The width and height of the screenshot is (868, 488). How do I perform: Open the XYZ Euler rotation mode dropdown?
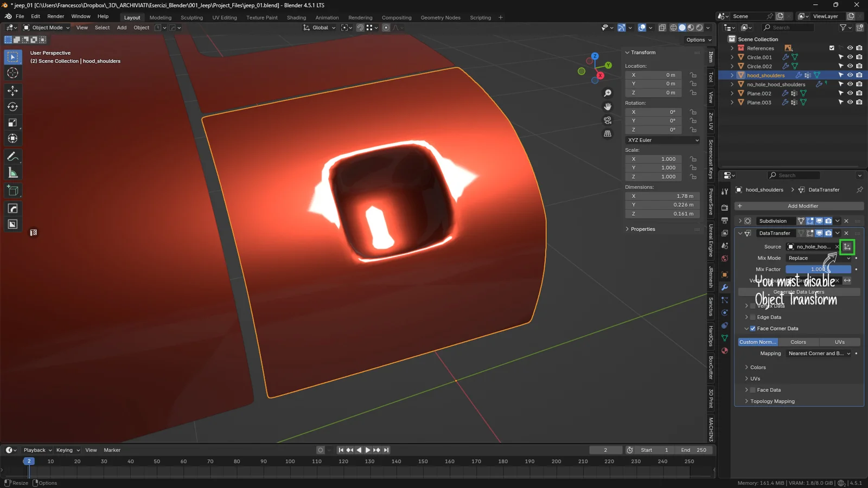[x=663, y=140]
